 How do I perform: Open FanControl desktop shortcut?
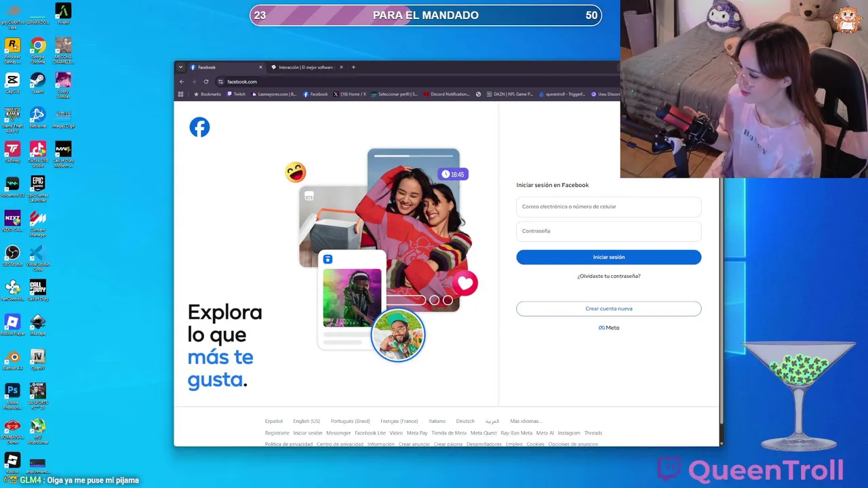pos(12,290)
